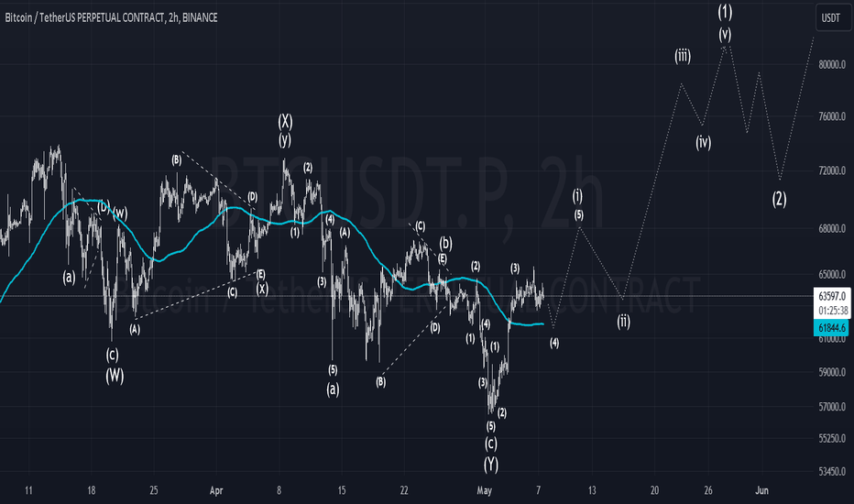Open the USDT currency selector
The height and width of the screenshot is (504, 854).
coord(831,18)
